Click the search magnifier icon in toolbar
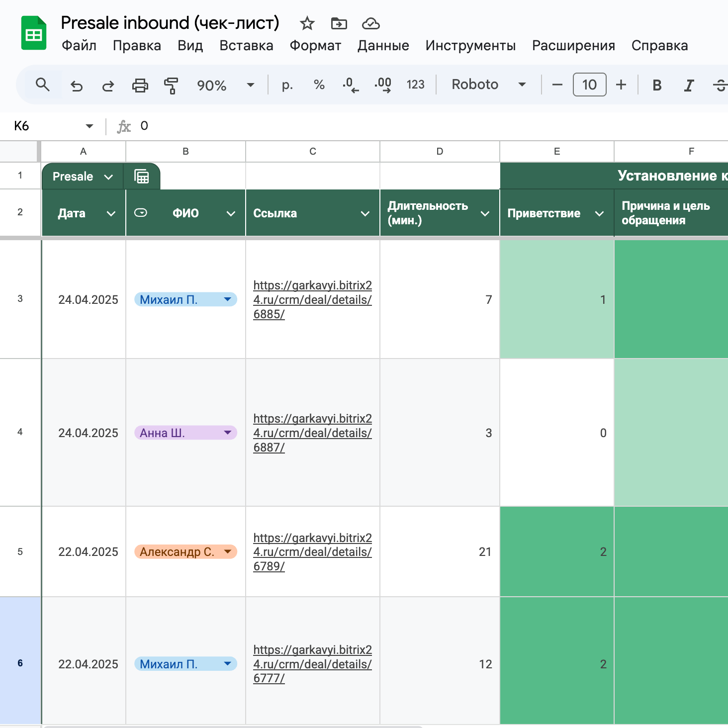728x728 pixels. 43,85
